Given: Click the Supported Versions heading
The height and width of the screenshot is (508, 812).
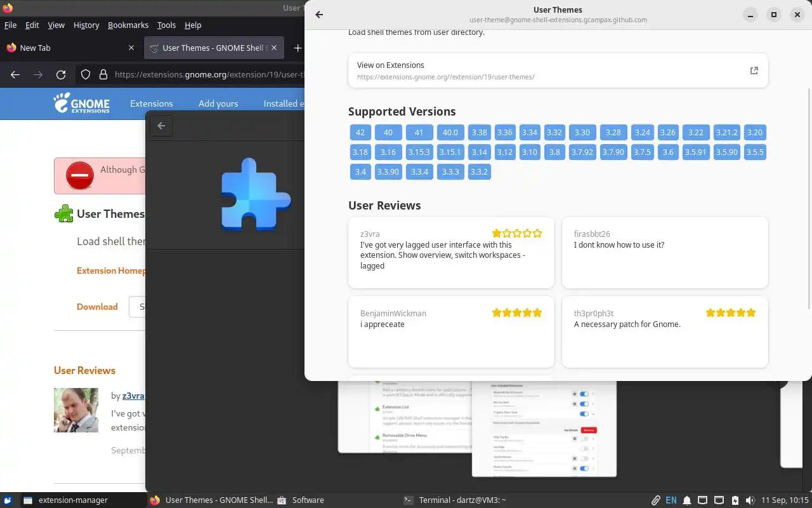Looking at the screenshot, I should pos(402,112).
